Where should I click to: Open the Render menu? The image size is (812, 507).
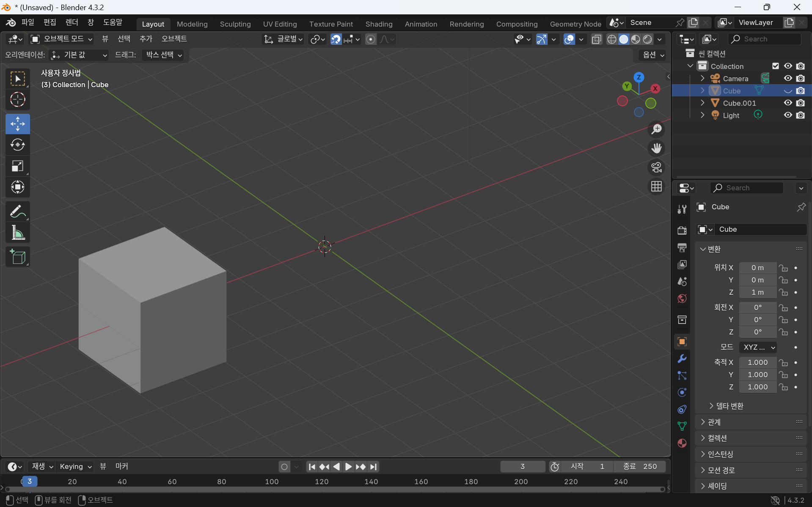(72, 22)
